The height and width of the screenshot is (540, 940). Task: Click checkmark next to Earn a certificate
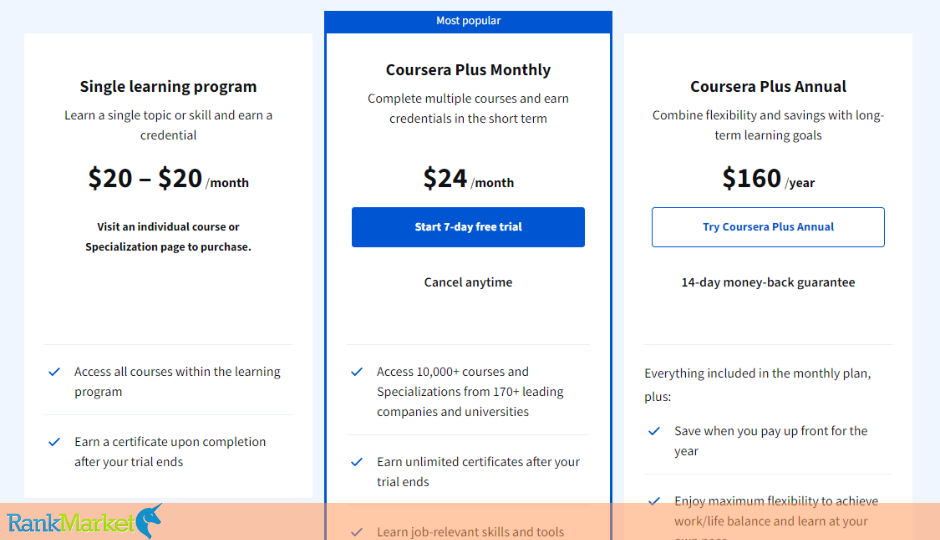point(55,442)
